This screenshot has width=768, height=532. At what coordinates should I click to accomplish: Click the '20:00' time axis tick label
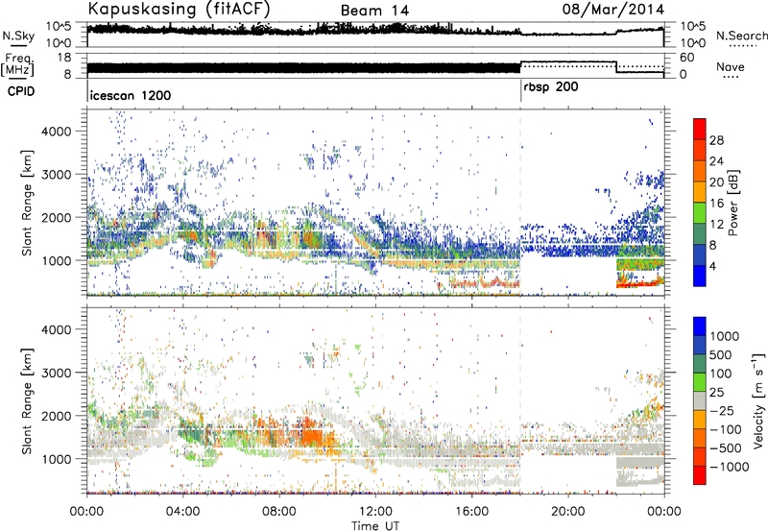coord(567,512)
